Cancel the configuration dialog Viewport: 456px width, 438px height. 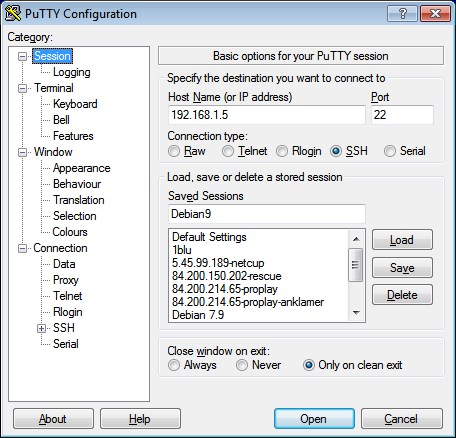pyautogui.click(x=402, y=419)
